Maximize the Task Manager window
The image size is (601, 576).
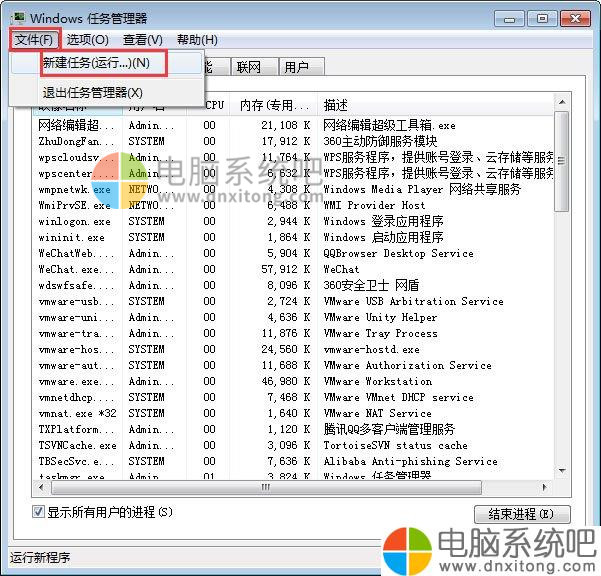pos(542,18)
